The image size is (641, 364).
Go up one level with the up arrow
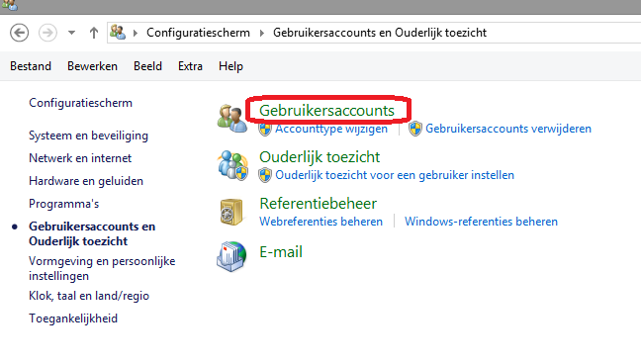coord(94,33)
